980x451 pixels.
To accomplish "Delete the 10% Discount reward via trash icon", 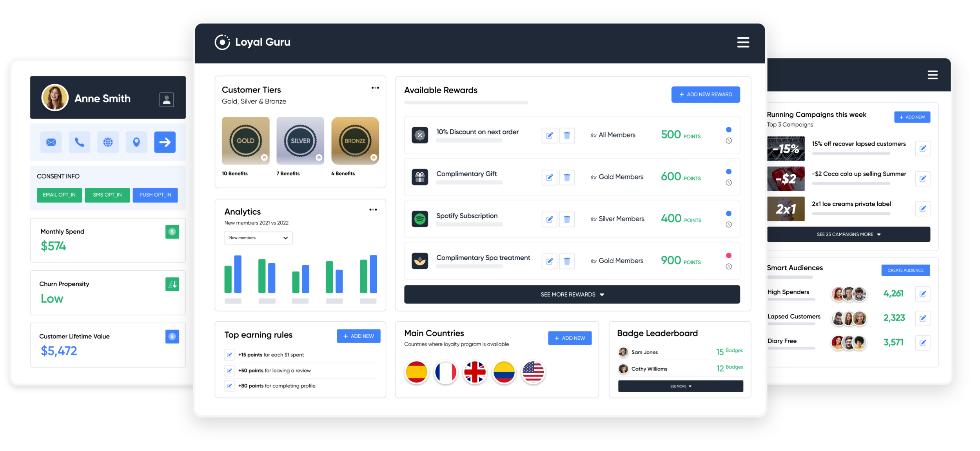I will [x=567, y=135].
